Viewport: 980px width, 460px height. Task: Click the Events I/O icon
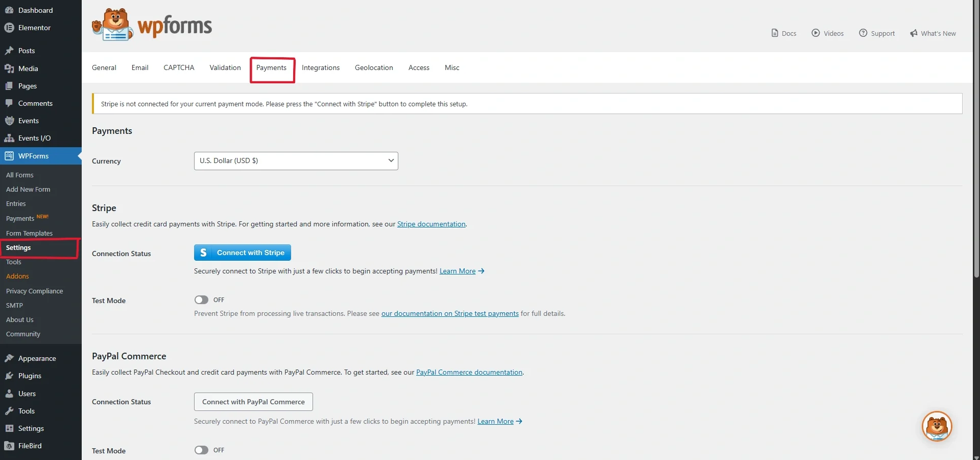pos(9,138)
